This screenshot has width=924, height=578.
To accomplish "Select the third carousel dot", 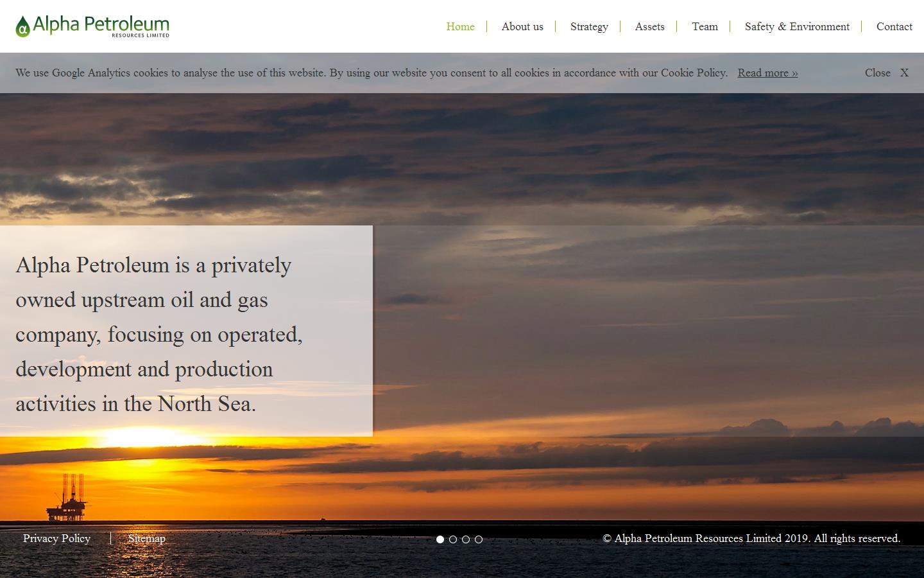I will coord(466,539).
